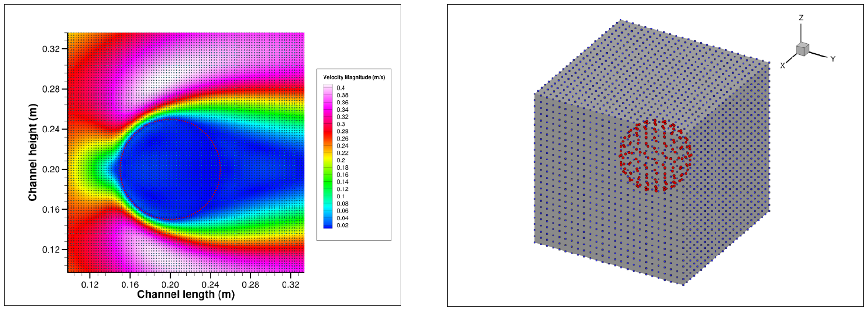Click the 0.16 tick on the Channel height axis
The height and width of the screenshot is (311, 868).
pyautogui.click(x=51, y=209)
